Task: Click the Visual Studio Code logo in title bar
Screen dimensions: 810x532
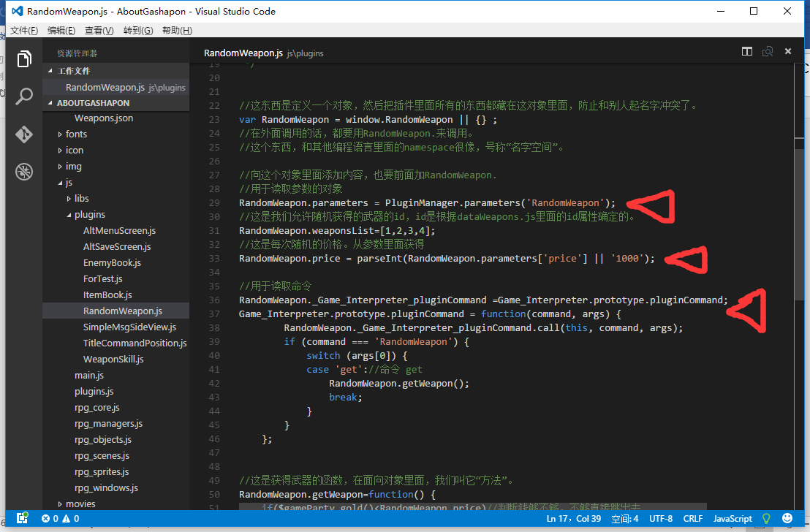Action: 17,12
